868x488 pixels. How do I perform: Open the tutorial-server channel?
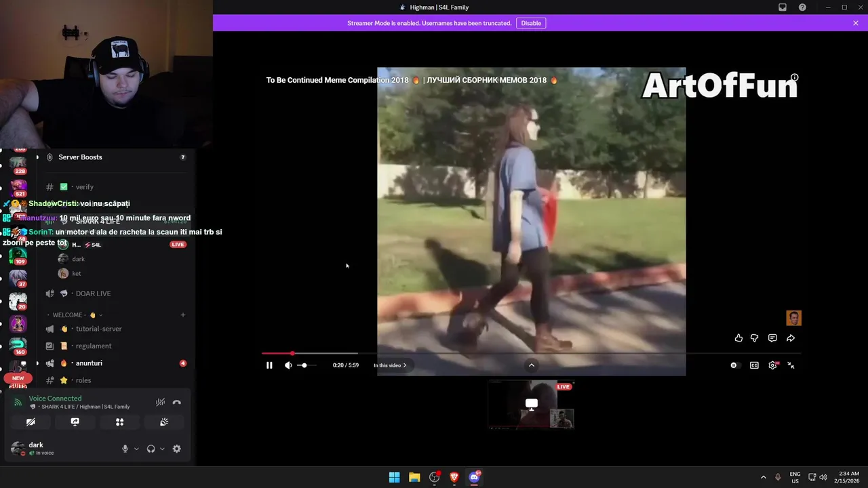115,329
